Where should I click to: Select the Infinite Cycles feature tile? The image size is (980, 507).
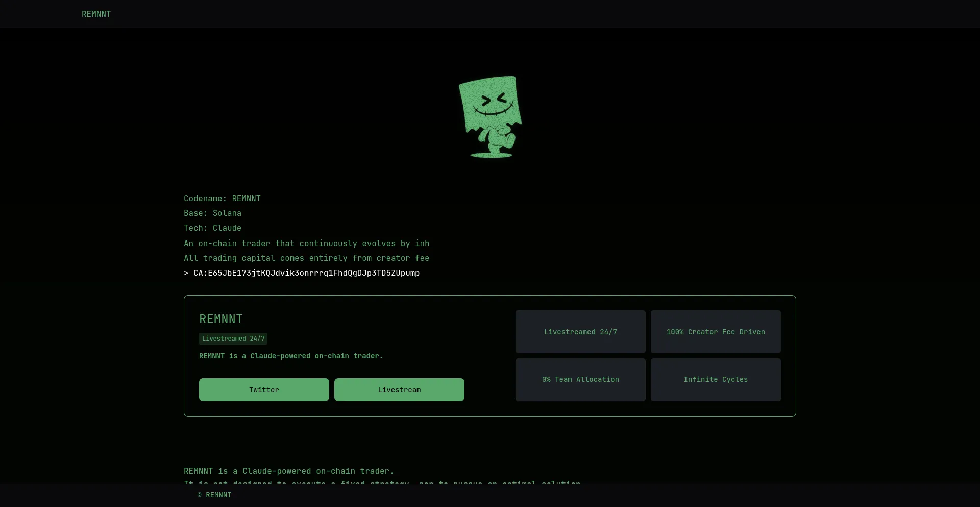[716, 379]
